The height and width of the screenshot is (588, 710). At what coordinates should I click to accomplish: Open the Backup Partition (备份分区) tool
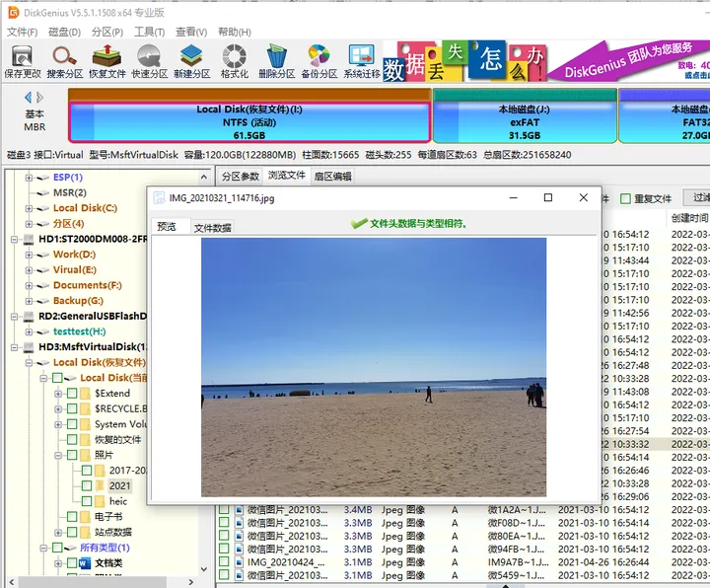[x=319, y=61]
